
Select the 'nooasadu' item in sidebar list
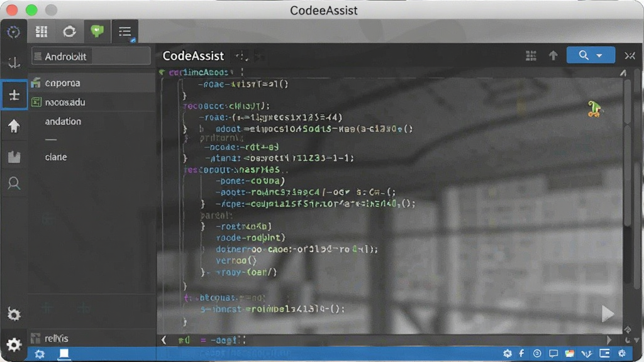click(x=92, y=102)
